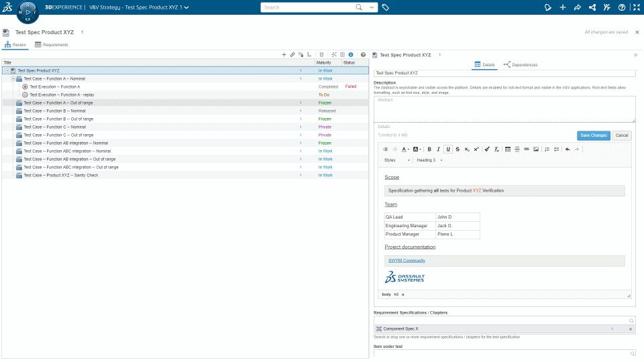Remove Component Spec X from the requirement specifications
The width and height of the screenshot is (644, 362).
coord(631,329)
